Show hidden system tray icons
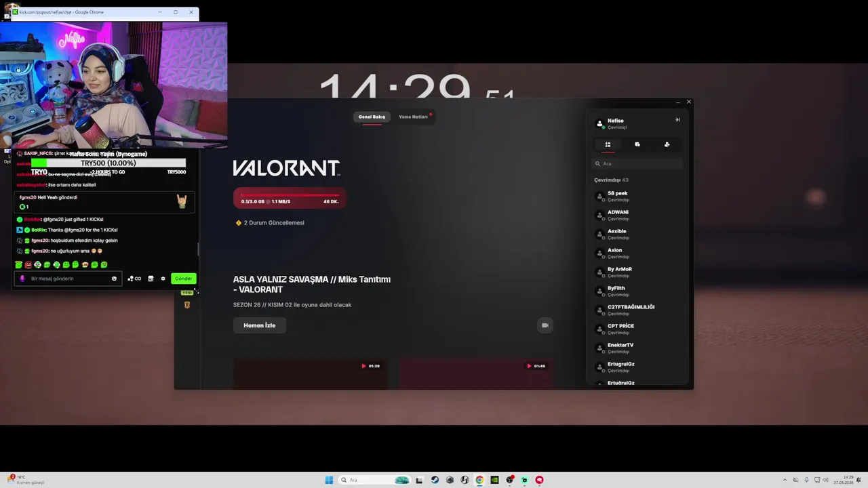Screen dimensions: 868x488 click(x=785, y=480)
